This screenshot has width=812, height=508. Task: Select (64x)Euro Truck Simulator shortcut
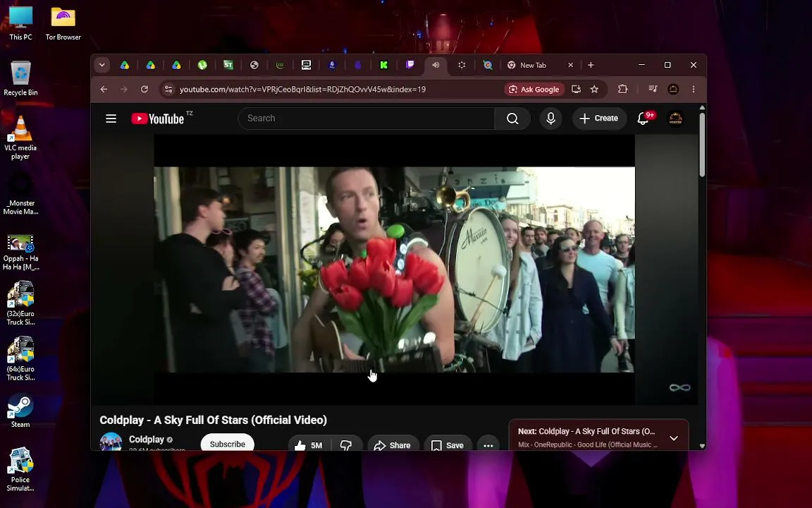point(20,358)
